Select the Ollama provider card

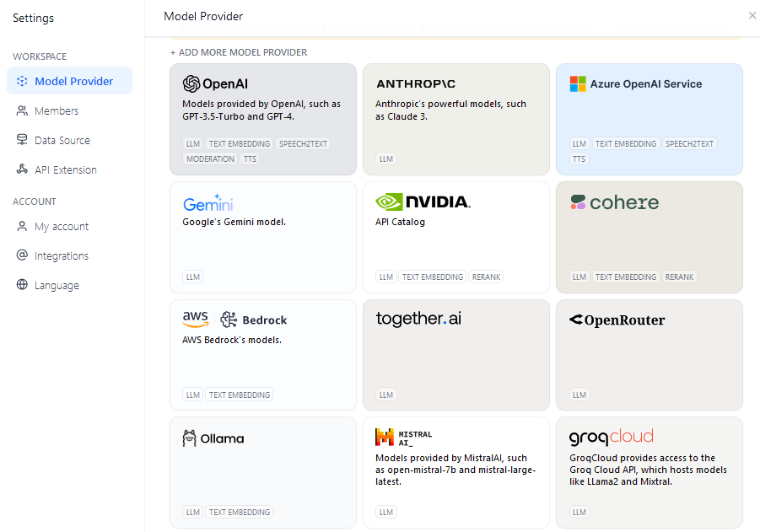tap(263, 473)
